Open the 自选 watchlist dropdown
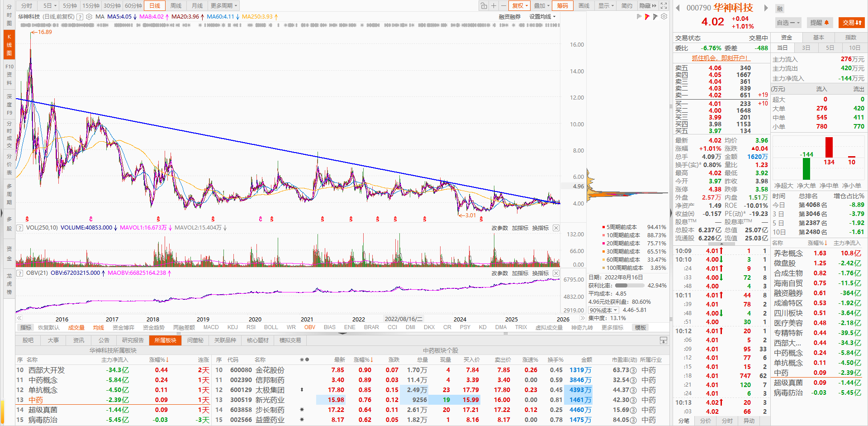The width and height of the screenshot is (868, 426). [788, 23]
